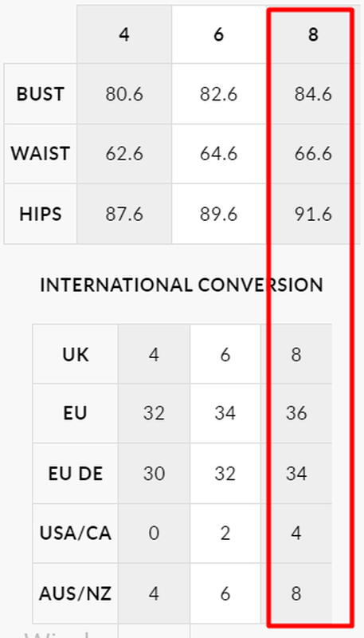Select the size 6 column header

pos(219,35)
